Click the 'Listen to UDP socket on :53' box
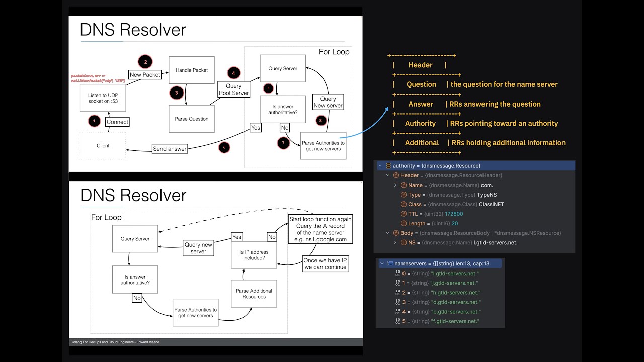 [103, 98]
